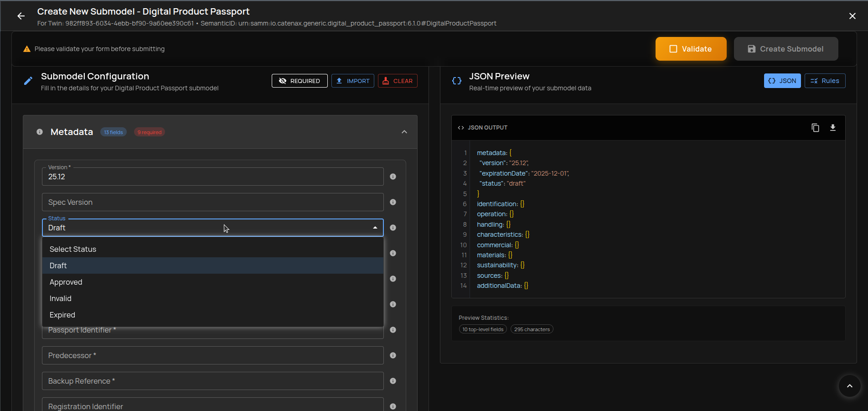The height and width of the screenshot is (411, 868).
Task: Click inside the Spec Version input field
Action: pos(212,202)
